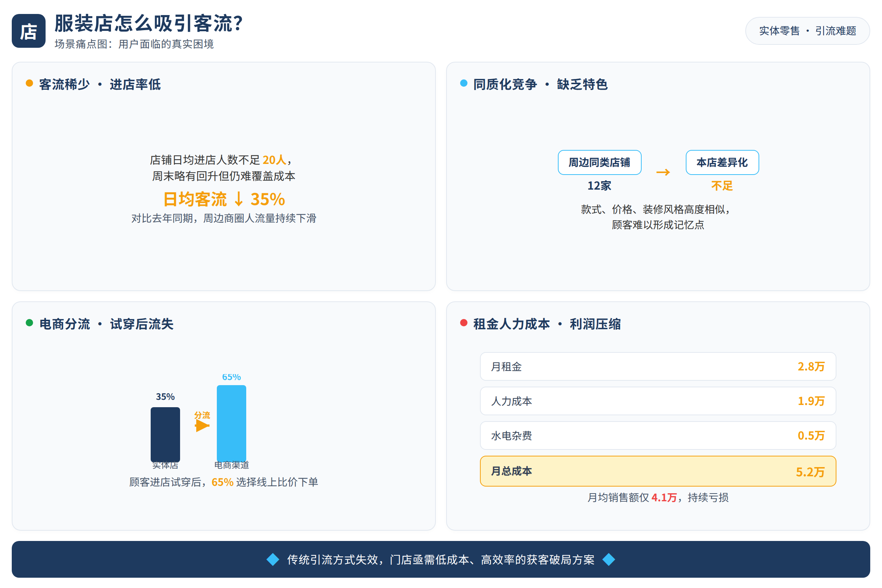Click the highlighted 20人 figure
This screenshot has height=588, width=882.
(275, 160)
